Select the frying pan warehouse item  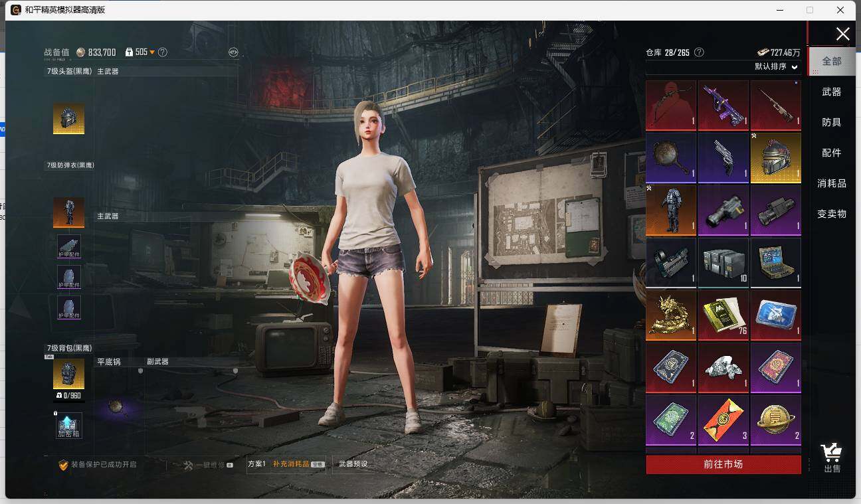[671, 158]
